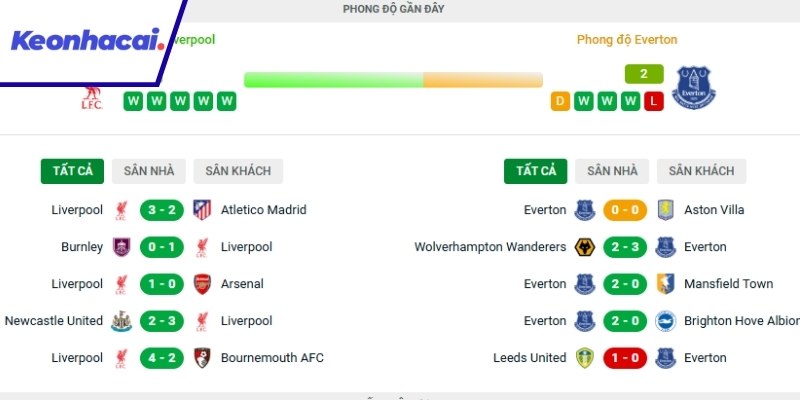Image resolution: width=800 pixels, height=400 pixels.
Task: Switch to Liverpool's Sân Nhà tab
Action: pos(148,171)
